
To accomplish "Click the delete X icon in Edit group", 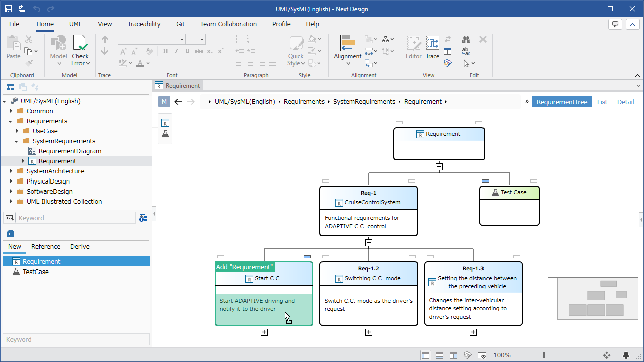I will tap(482, 39).
